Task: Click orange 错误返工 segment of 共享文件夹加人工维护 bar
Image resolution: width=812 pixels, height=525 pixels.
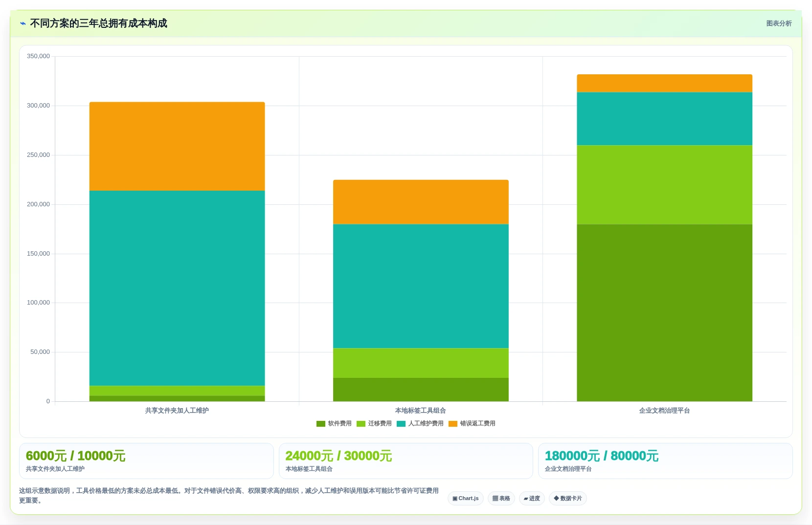Action: [x=177, y=146]
